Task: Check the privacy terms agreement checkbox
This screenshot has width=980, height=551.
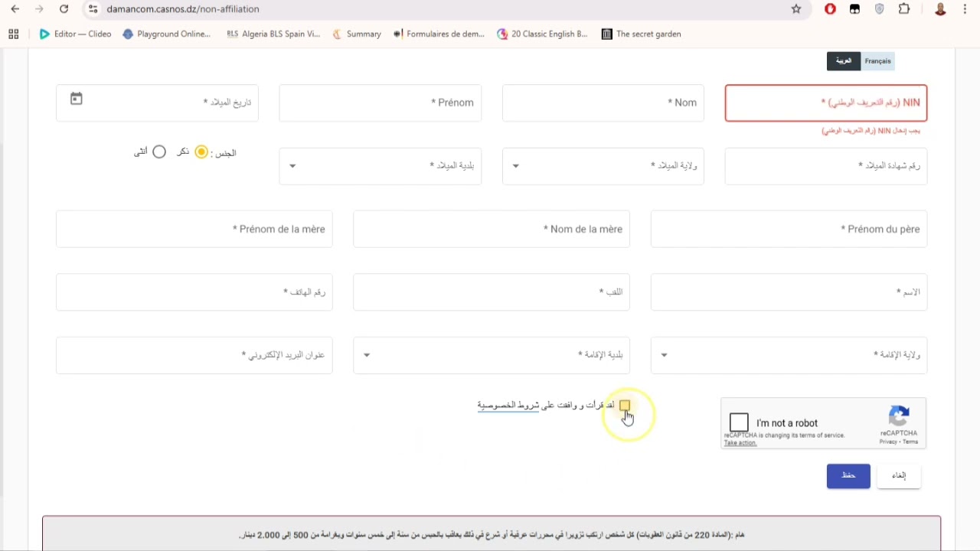Action: 625,406
